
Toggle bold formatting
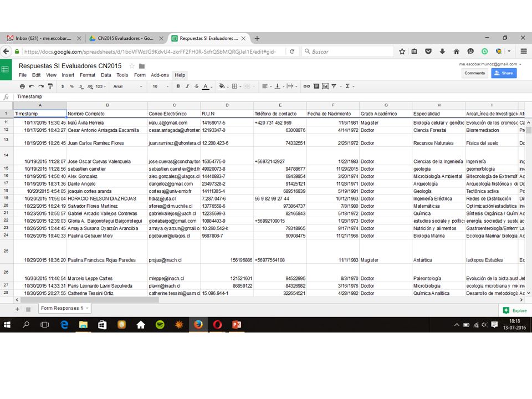click(x=178, y=86)
